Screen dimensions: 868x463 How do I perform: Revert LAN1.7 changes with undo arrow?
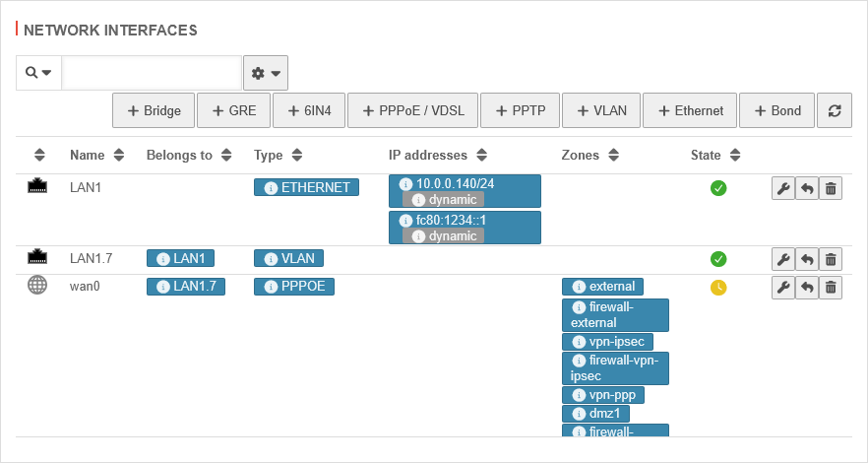pyautogui.click(x=807, y=259)
